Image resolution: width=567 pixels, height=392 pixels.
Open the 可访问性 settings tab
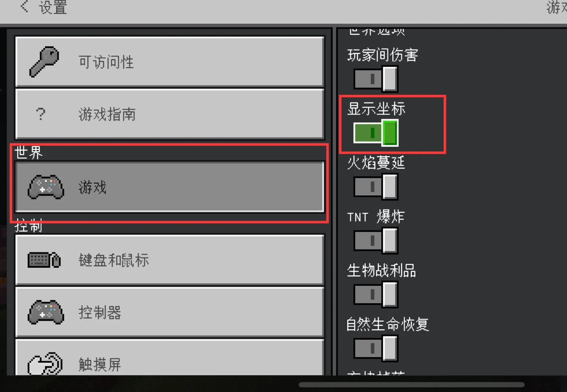pyautogui.click(x=170, y=62)
